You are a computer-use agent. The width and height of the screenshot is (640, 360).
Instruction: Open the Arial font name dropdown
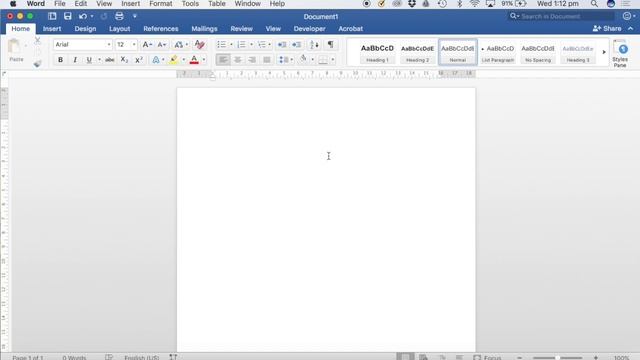pos(109,44)
